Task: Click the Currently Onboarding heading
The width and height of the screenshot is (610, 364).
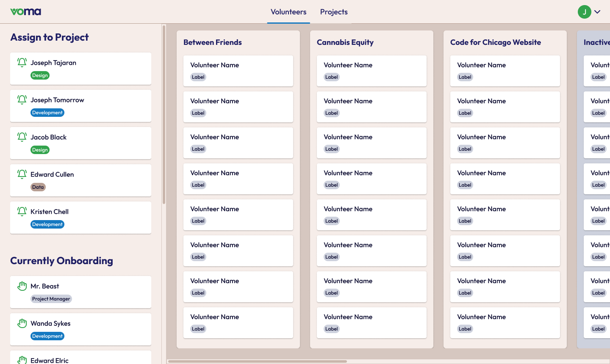Action: pos(61,261)
